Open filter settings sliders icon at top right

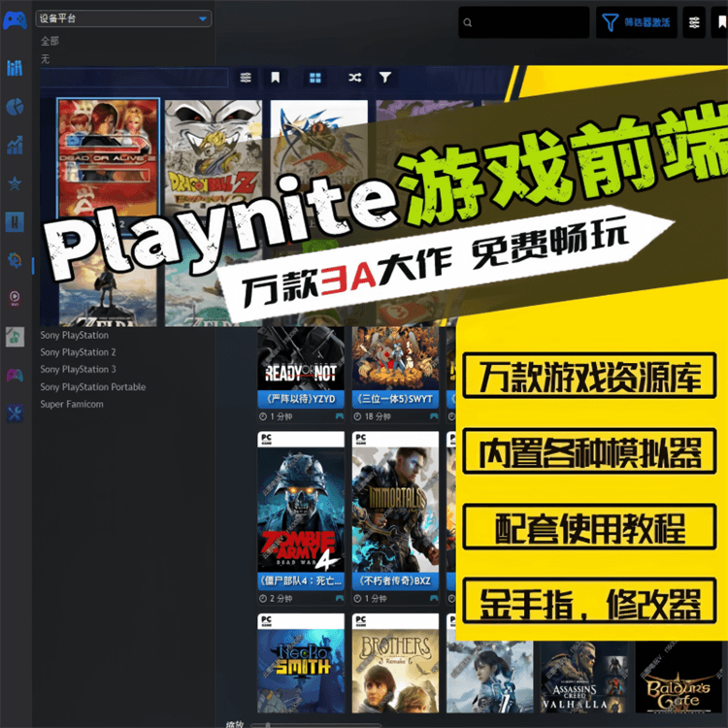[x=695, y=22]
